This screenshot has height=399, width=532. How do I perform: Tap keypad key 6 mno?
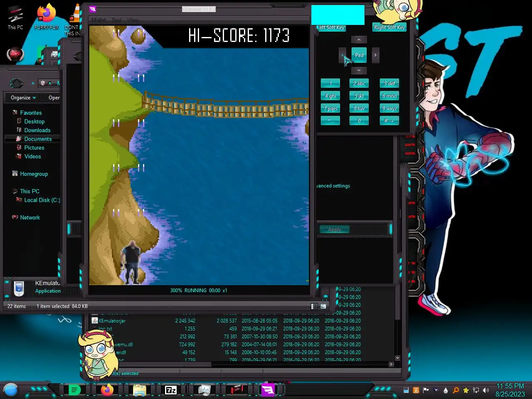[x=389, y=96]
